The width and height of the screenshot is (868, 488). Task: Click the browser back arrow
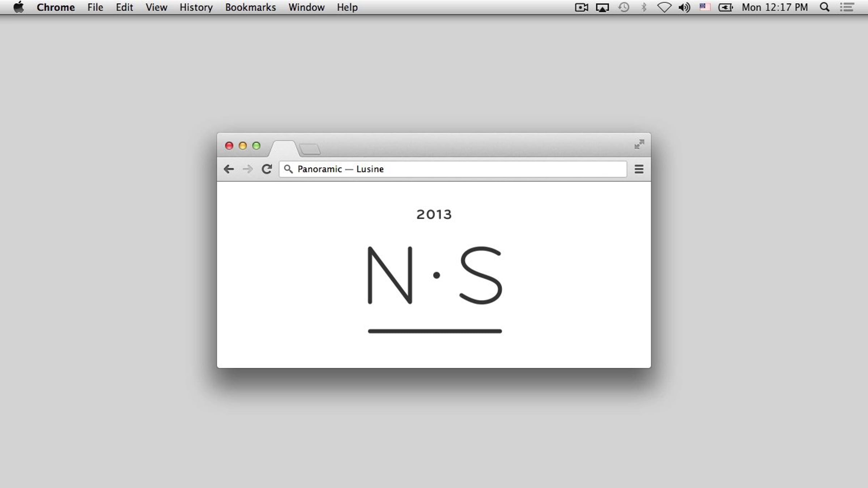pyautogui.click(x=229, y=169)
